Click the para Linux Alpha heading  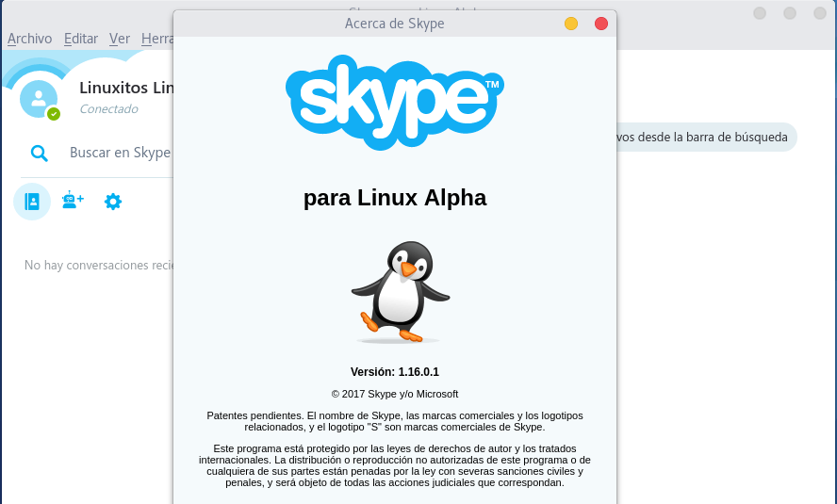[x=395, y=198]
